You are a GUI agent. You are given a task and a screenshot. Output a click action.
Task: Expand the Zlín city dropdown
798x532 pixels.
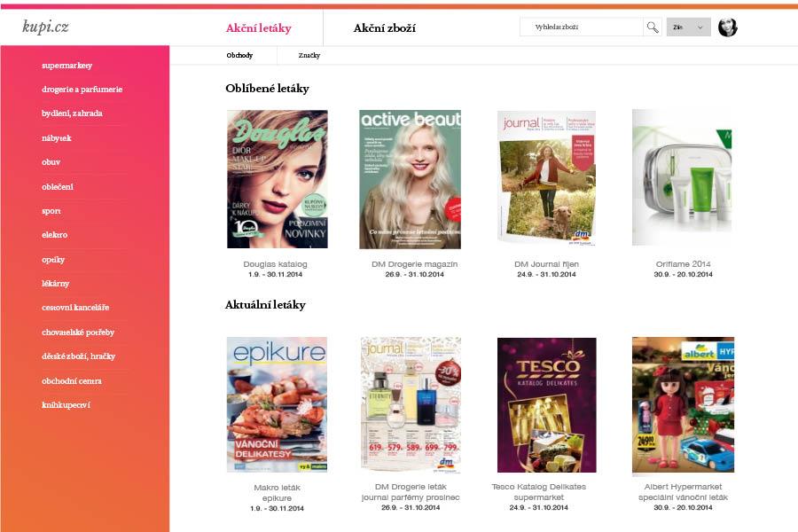pyautogui.click(x=689, y=27)
